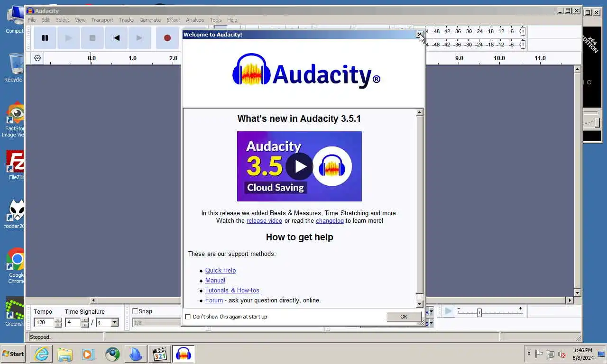This screenshot has width=607, height=364.
Task: Click the Media Player Classic 321 taskbar icon
Action: [160, 354]
